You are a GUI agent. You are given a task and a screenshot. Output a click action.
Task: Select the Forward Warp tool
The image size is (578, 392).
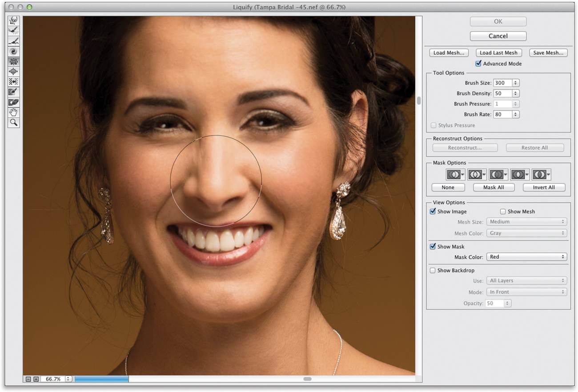[14, 20]
